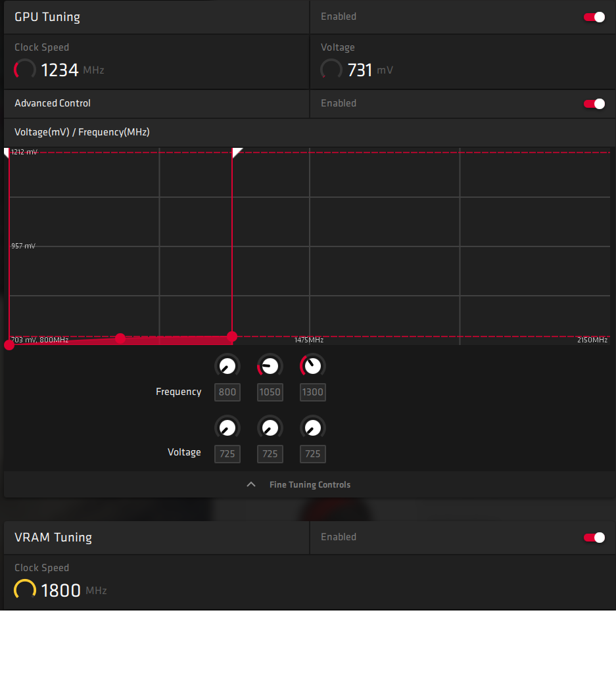Click the 1050 frequency input field
Screen dimensions: 616x692
pyautogui.click(x=270, y=392)
